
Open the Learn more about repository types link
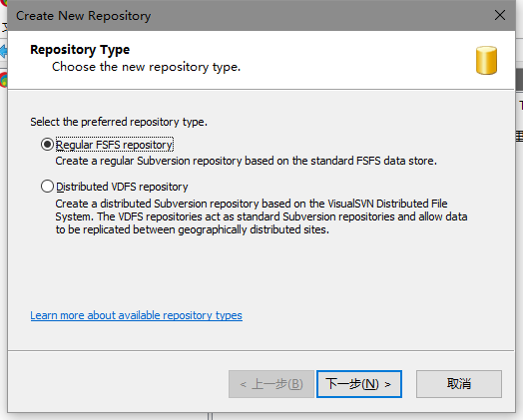[x=136, y=315]
